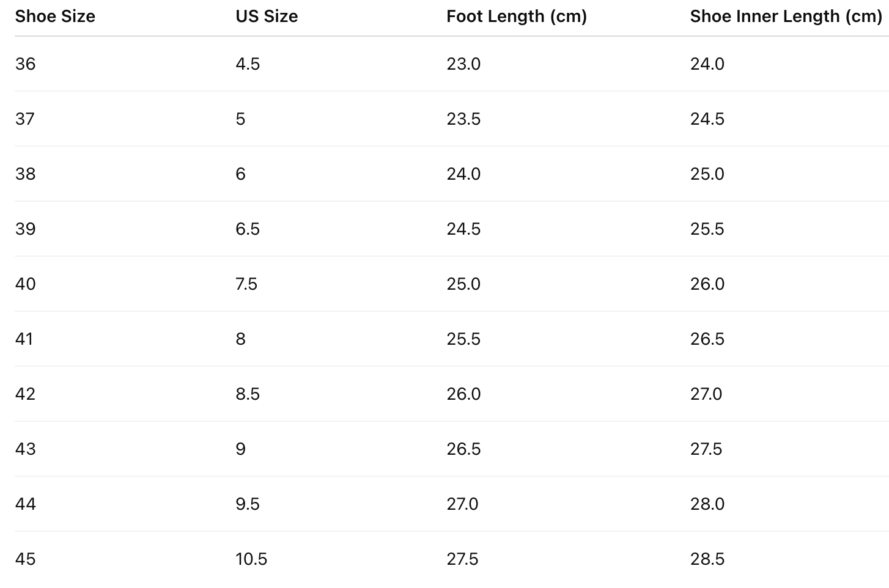Click US size 6.5 value
The height and width of the screenshot is (588, 889).
[248, 229]
